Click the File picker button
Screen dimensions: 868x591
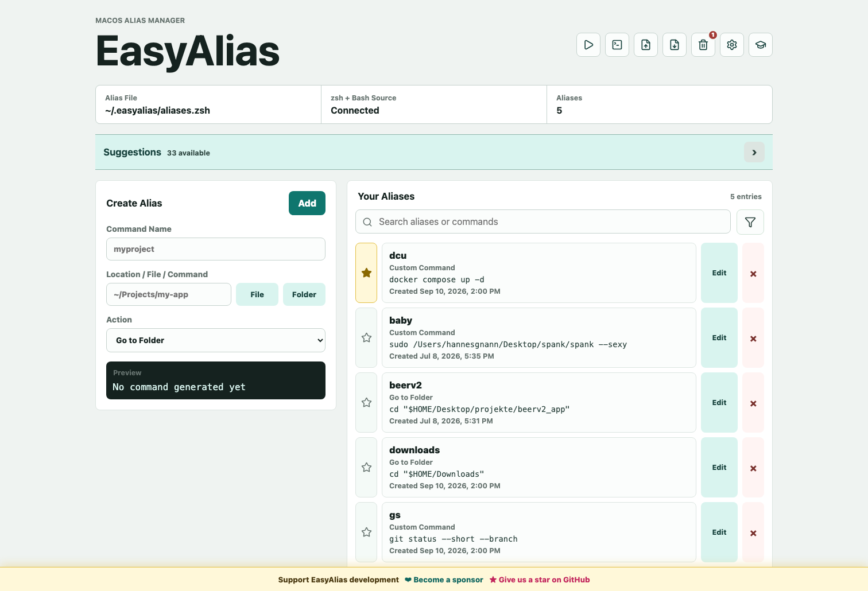[257, 294]
